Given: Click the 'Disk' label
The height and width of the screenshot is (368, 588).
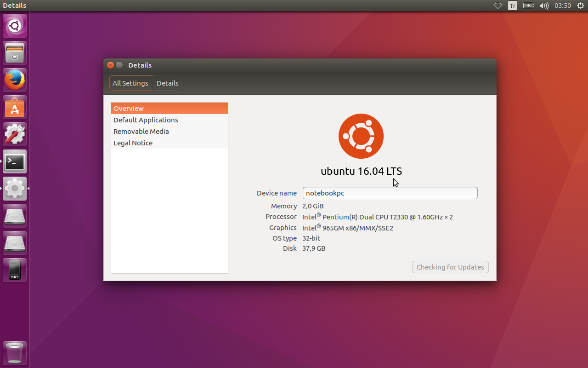Looking at the screenshot, I should pos(290,248).
